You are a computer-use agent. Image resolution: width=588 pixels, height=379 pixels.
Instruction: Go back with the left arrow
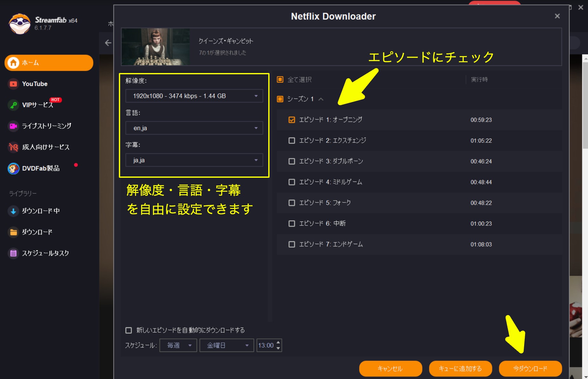108,43
